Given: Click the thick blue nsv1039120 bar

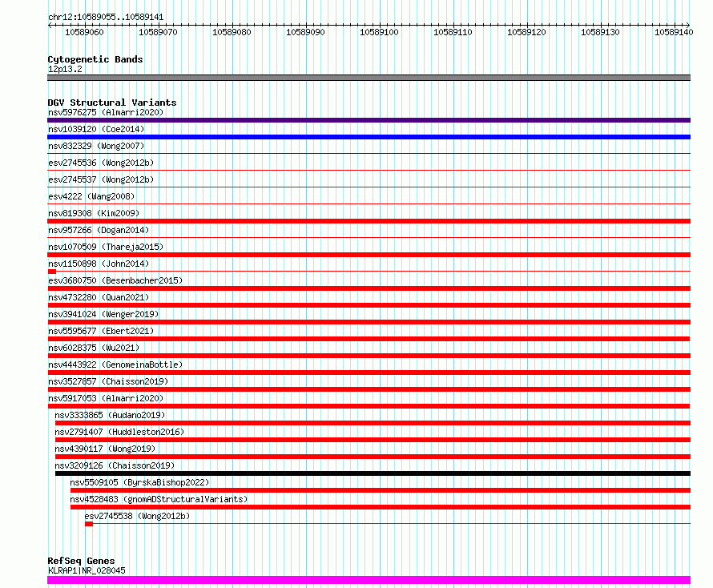Looking at the screenshot, I should 369,137.
